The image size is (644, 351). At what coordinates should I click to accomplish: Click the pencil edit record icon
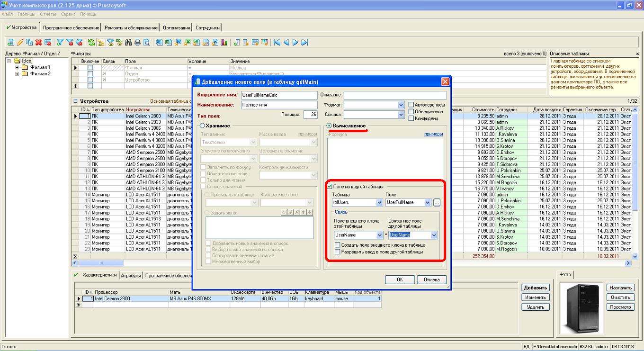click(x=20, y=43)
